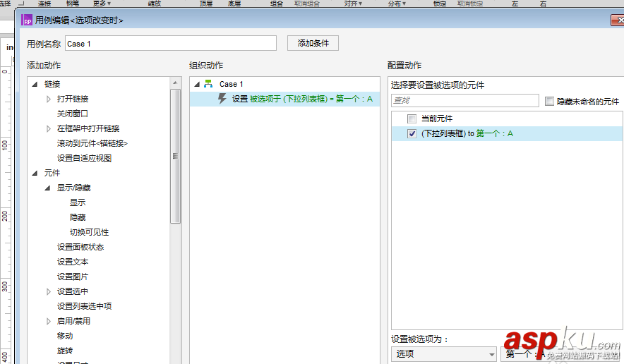Select the 关闭窗口 action
Image resolution: width=624 pixels, height=364 pixels.
coord(73,114)
